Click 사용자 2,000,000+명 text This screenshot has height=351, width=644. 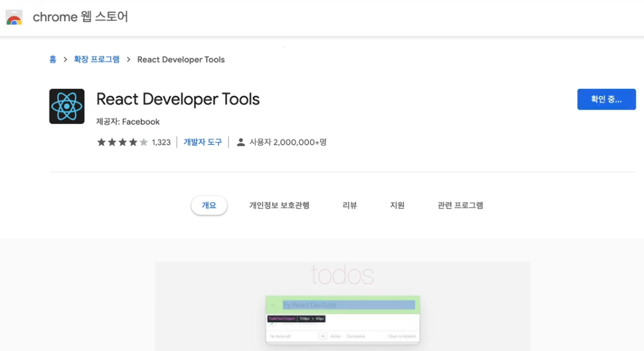coord(288,142)
